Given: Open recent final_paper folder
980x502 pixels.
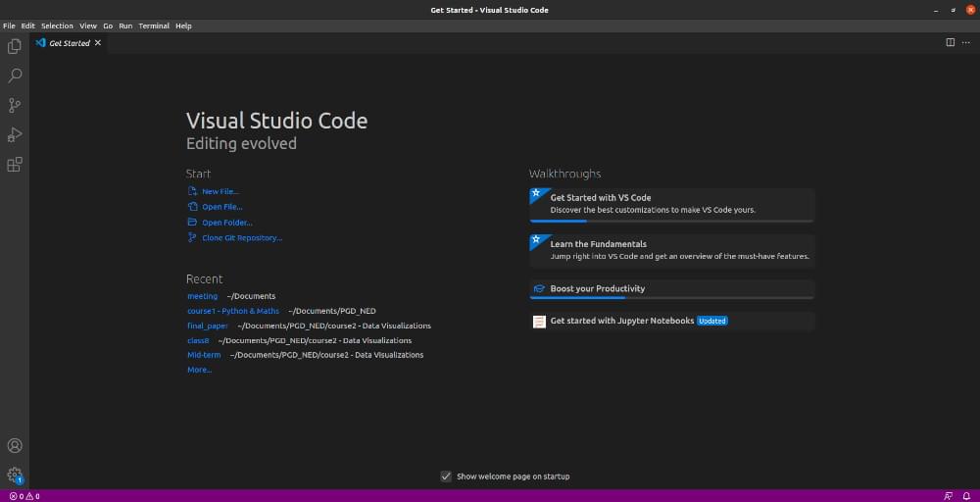Looking at the screenshot, I should 208,326.
